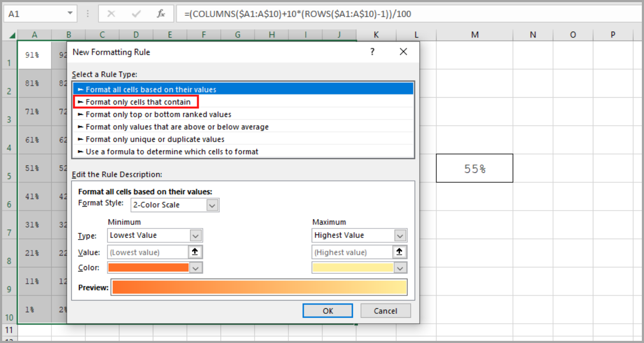Click the Insert Function fx icon

coord(161,14)
